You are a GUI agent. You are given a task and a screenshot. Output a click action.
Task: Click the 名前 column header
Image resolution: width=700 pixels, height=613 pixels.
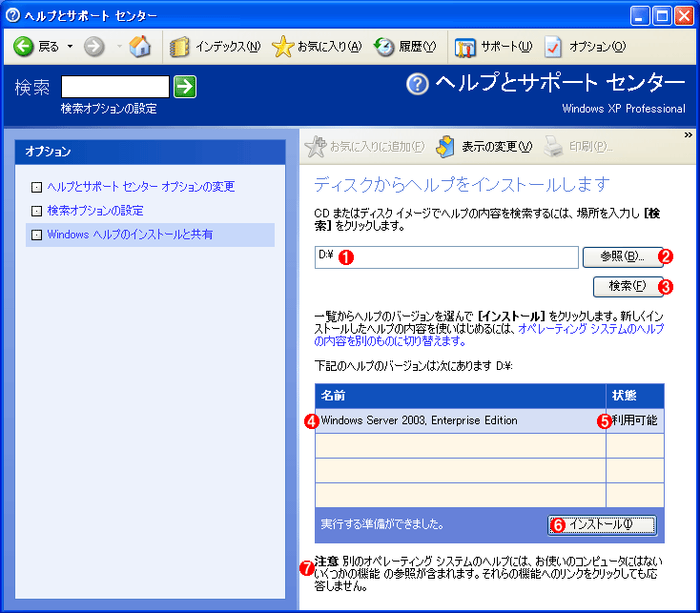pyautogui.click(x=461, y=396)
